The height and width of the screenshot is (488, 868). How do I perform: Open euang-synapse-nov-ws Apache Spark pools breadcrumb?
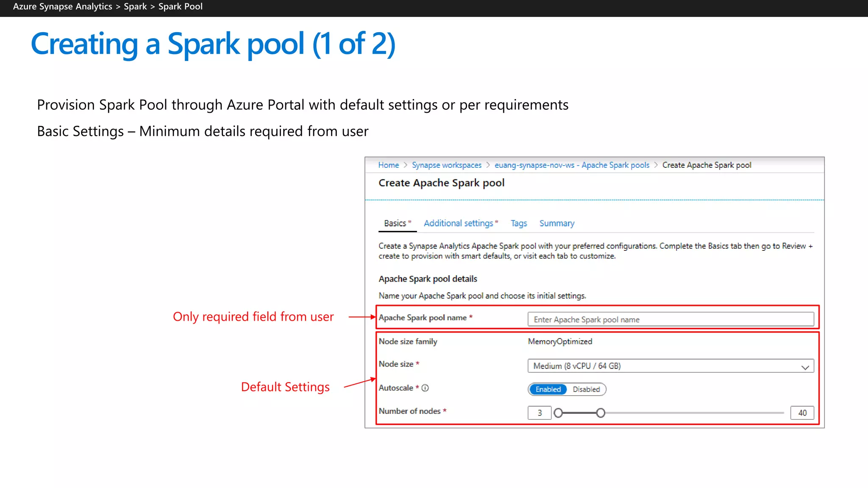tap(572, 165)
